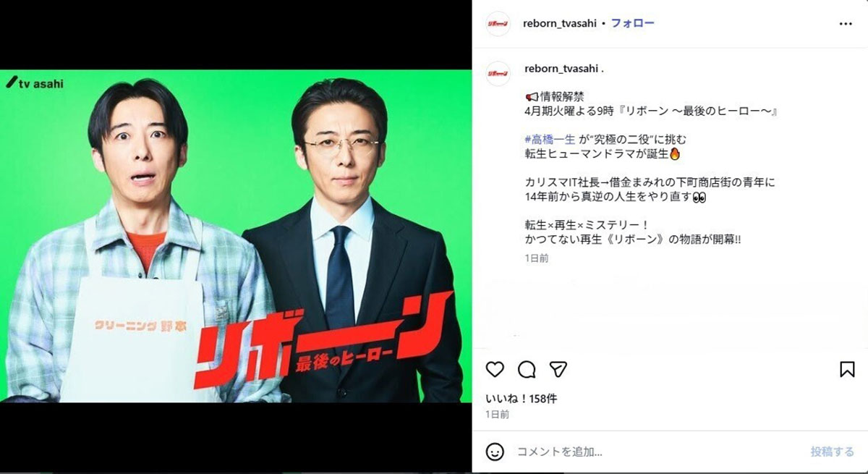Open comments via speech bubble icon
The image size is (868, 474).
click(527, 369)
